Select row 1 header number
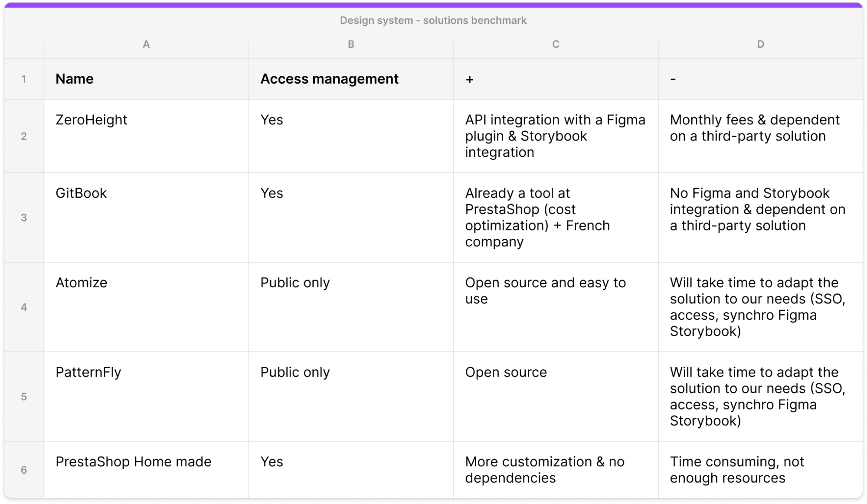The height and width of the screenshot is (504, 867). (24, 79)
